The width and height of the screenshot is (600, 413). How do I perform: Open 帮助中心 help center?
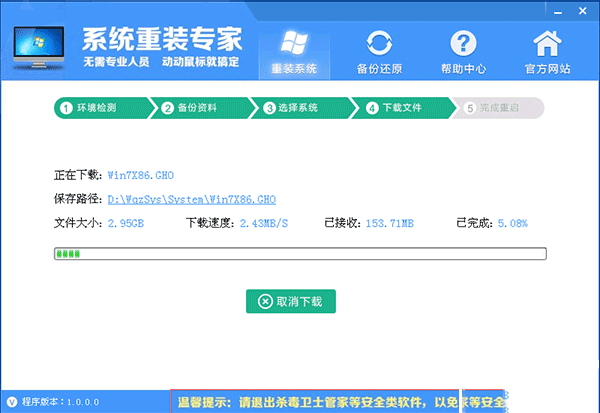(x=463, y=53)
